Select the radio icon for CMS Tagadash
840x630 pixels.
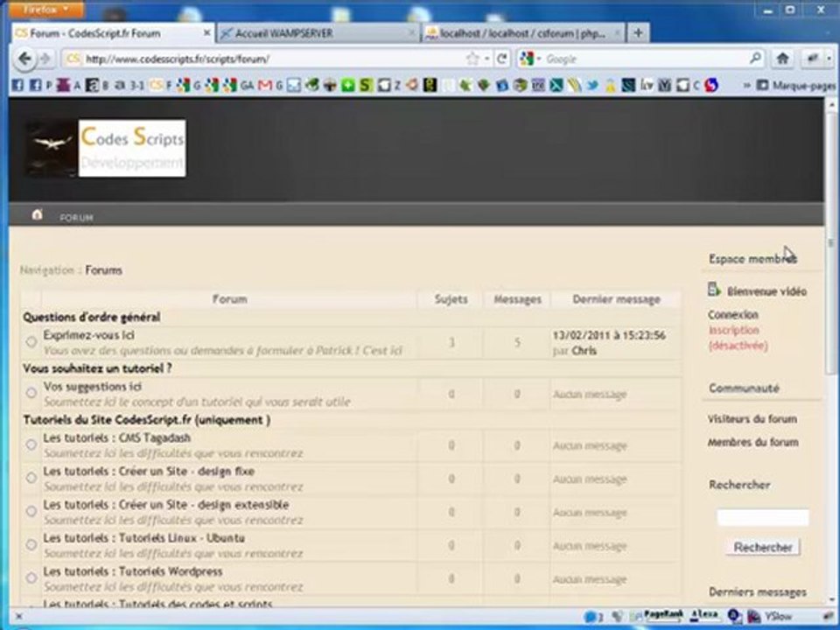tap(31, 444)
